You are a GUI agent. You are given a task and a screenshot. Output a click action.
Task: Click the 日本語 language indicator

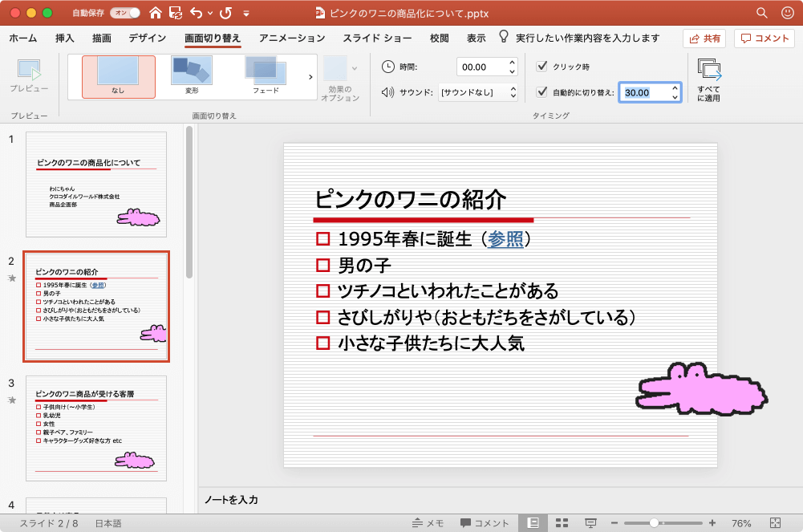(108, 523)
